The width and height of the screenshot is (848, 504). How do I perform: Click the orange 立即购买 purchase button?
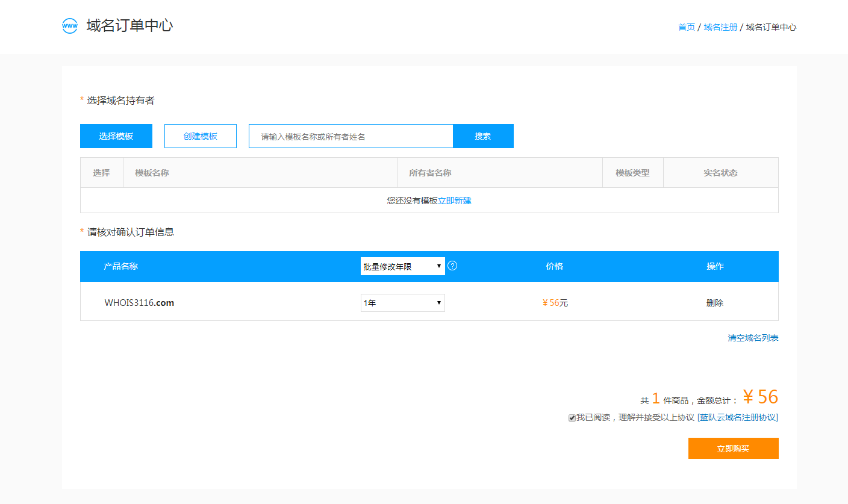coord(733,448)
